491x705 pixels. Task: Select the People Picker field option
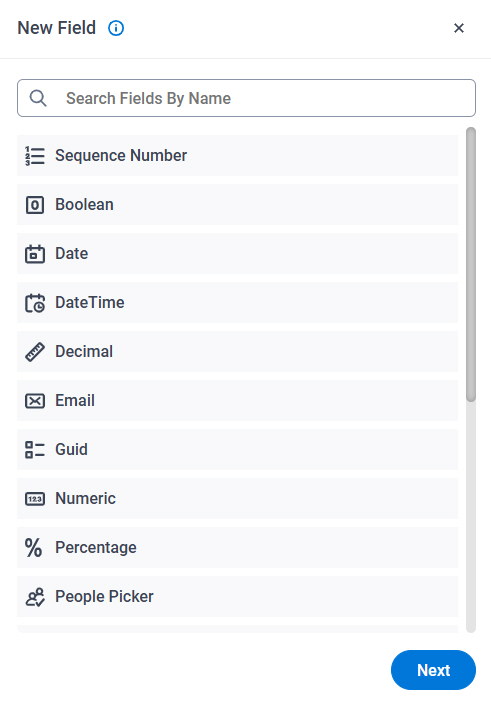point(237,597)
